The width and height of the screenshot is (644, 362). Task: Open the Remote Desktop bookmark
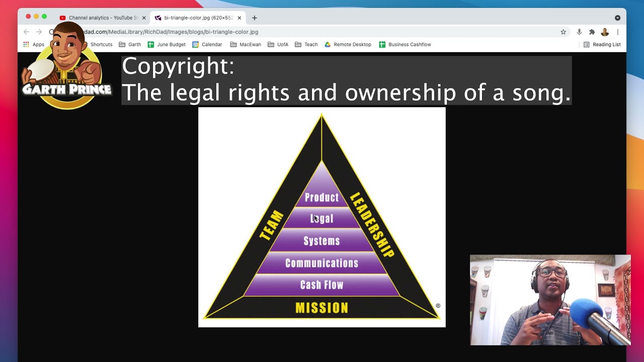coord(348,44)
